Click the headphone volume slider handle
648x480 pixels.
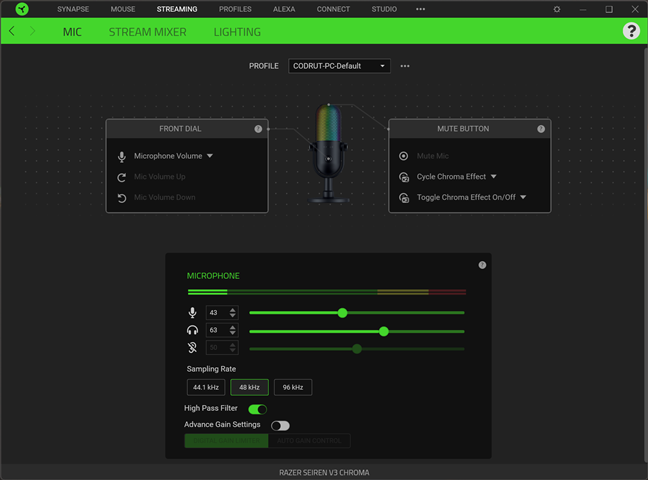click(x=384, y=331)
